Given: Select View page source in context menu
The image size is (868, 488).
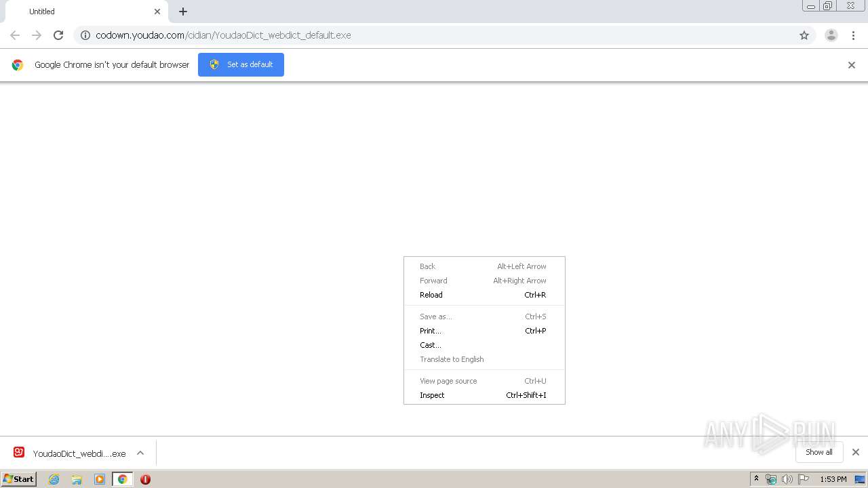Looking at the screenshot, I should pyautogui.click(x=484, y=381).
